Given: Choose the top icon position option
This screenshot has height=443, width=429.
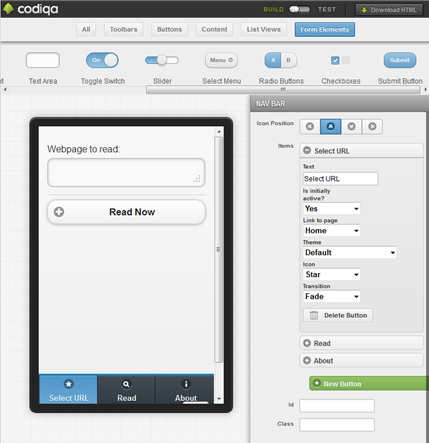Looking at the screenshot, I should [330, 127].
